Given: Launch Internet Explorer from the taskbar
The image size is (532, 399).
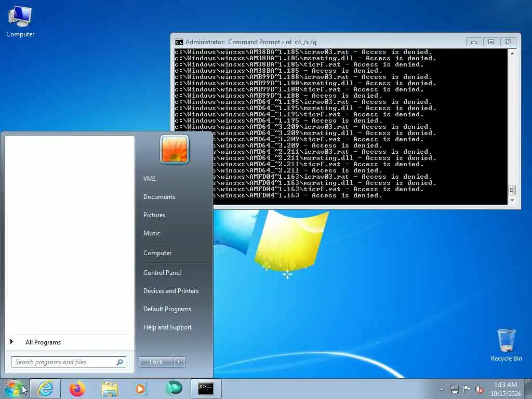Looking at the screenshot, I should coord(45,389).
